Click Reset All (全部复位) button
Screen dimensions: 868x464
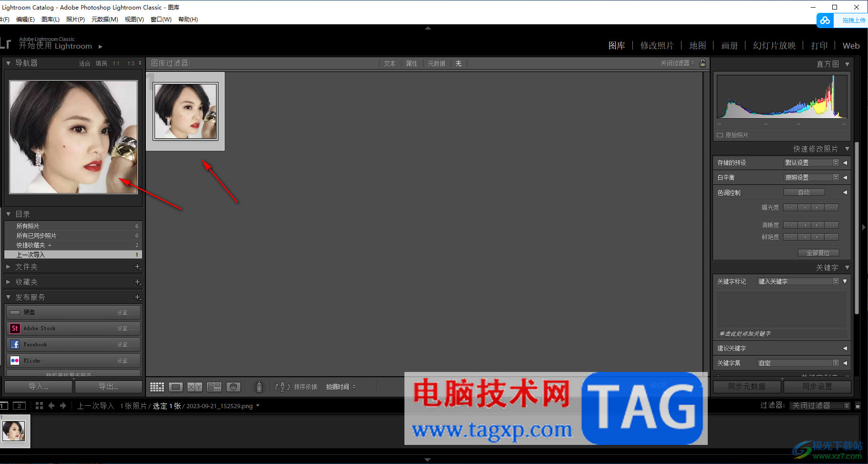(x=818, y=253)
